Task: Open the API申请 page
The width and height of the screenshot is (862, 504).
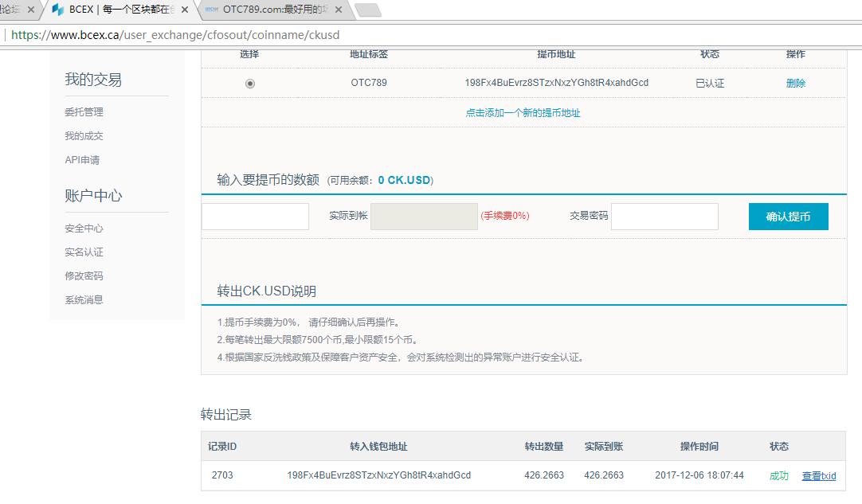Action: pos(82,159)
